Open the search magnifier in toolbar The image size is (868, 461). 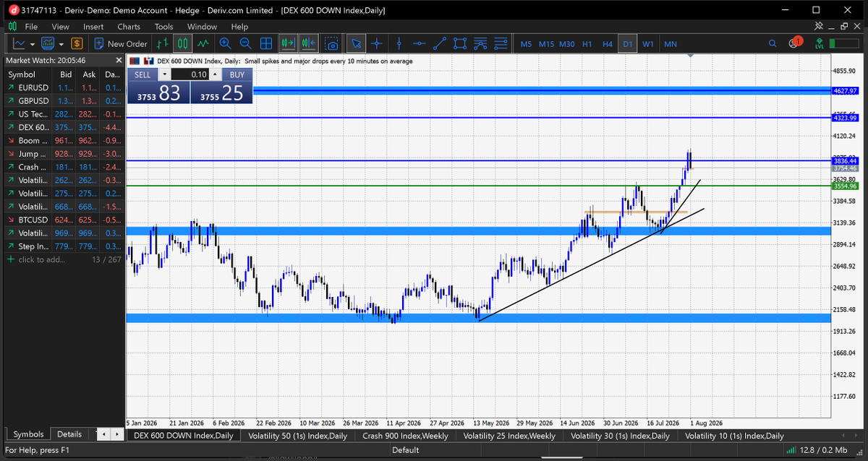click(x=772, y=43)
